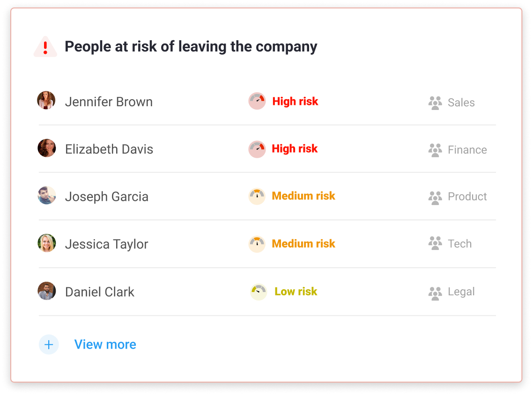Open the View more link
Screen dimensions: 532x395
(105, 345)
